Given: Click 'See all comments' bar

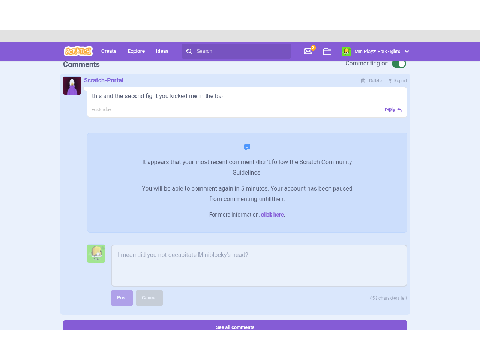Looking at the screenshot, I should click(235, 325).
